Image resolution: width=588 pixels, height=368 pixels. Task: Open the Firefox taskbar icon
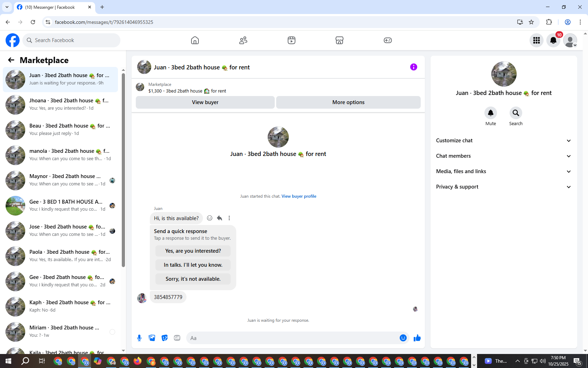click(138, 361)
